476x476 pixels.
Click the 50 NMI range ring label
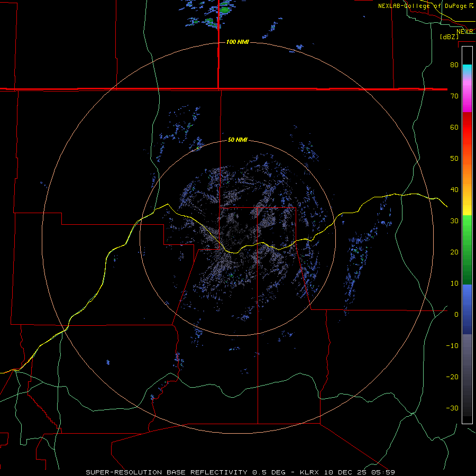[237, 140]
